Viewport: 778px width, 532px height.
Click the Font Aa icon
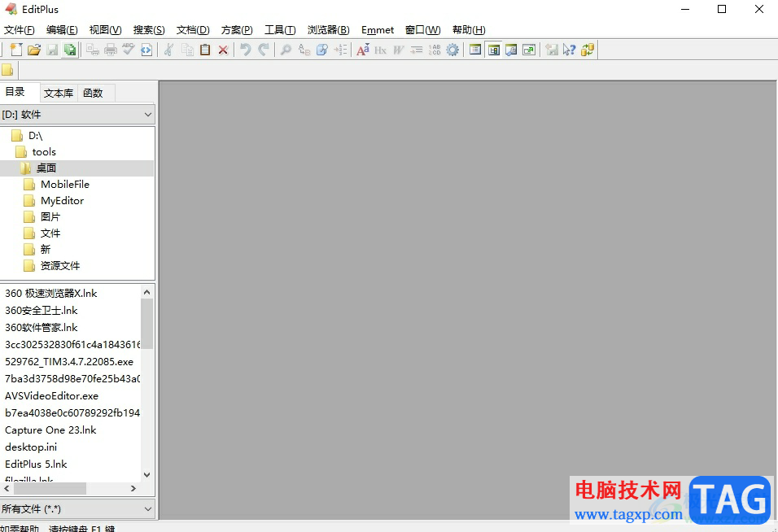[x=363, y=50]
